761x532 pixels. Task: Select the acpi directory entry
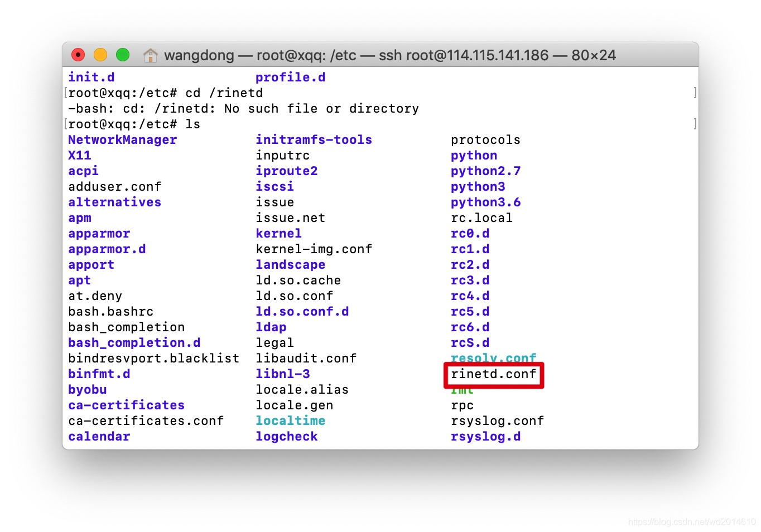(x=84, y=171)
